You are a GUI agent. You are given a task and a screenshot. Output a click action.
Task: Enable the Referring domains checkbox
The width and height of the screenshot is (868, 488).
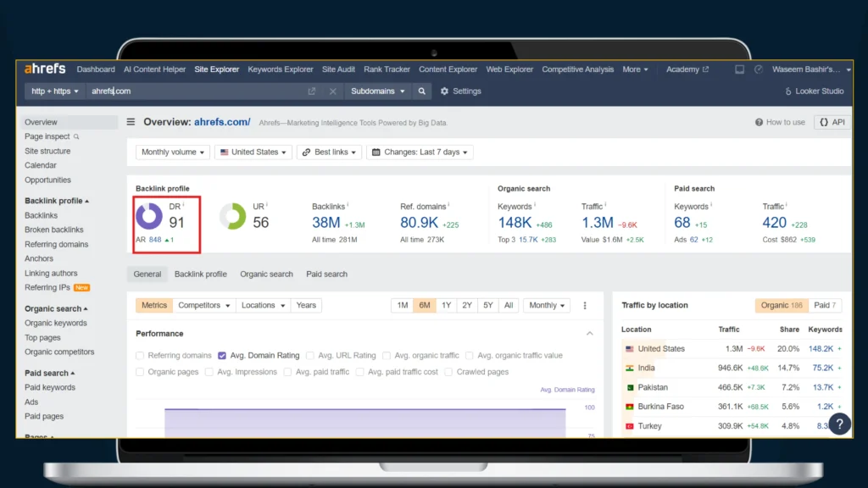pos(141,356)
